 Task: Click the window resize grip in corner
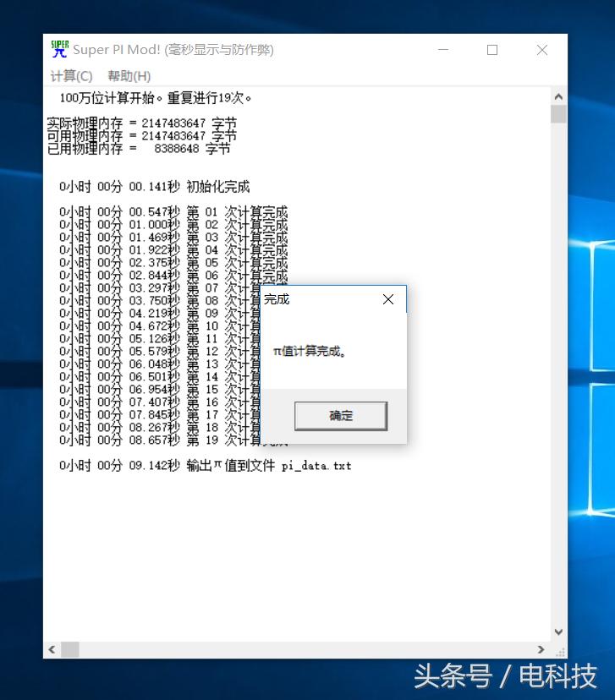coord(560,652)
